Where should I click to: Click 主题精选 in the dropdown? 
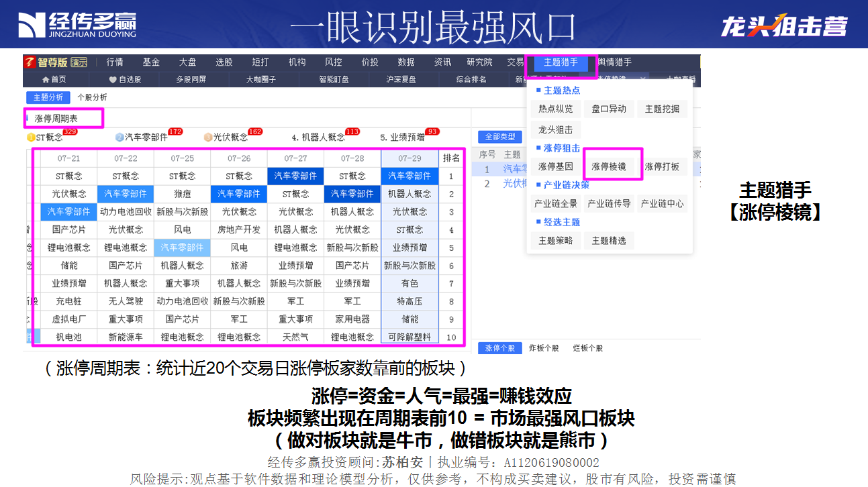pyautogui.click(x=609, y=240)
